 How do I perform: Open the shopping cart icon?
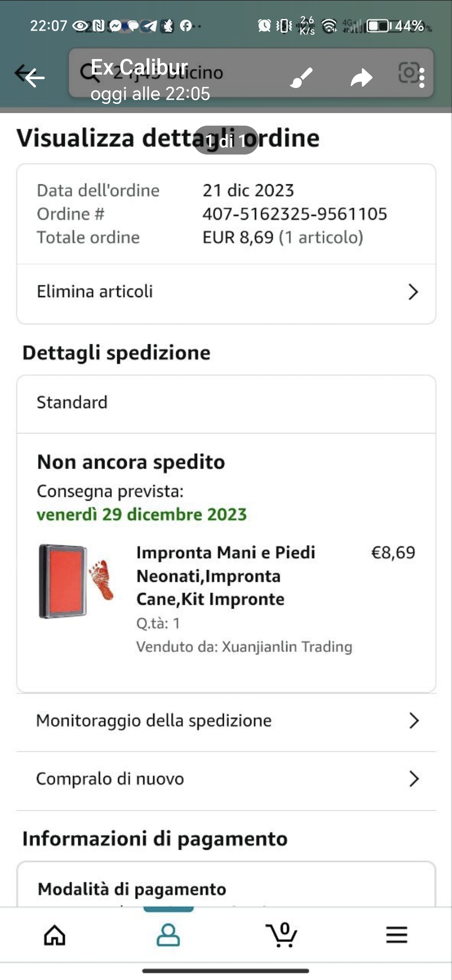pyautogui.click(x=282, y=935)
